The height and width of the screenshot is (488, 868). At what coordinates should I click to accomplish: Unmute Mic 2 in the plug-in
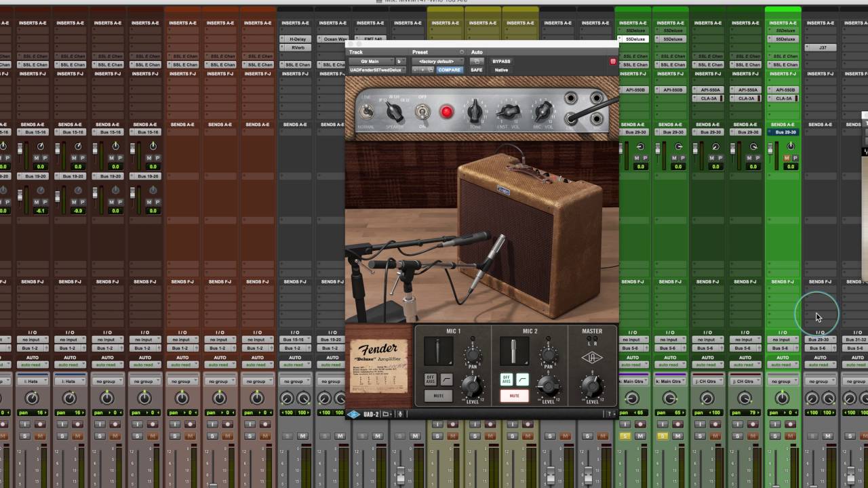coord(514,396)
